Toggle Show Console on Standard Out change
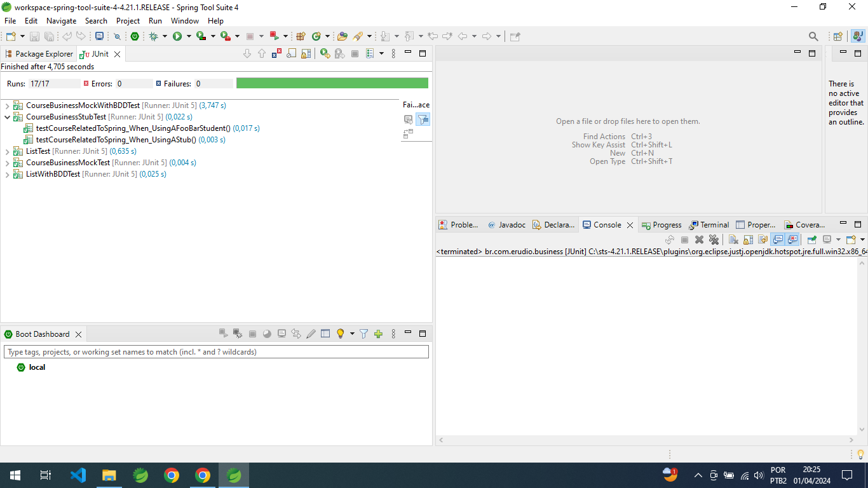Image resolution: width=868 pixels, height=488 pixels. [777, 240]
